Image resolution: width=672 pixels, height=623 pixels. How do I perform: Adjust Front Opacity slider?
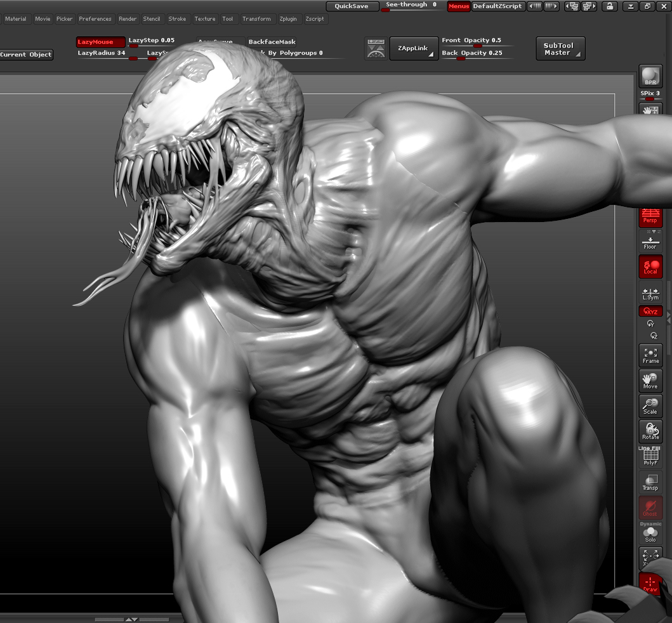tap(477, 41)
